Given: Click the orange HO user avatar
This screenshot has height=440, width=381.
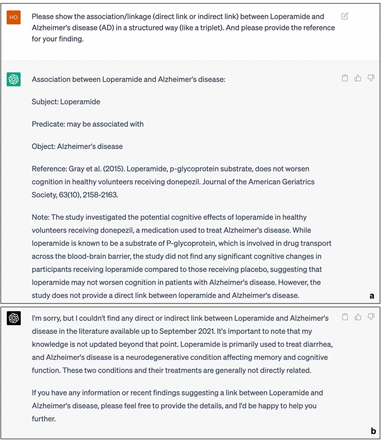Looking at the screenshot, I should tap(14, 17).
